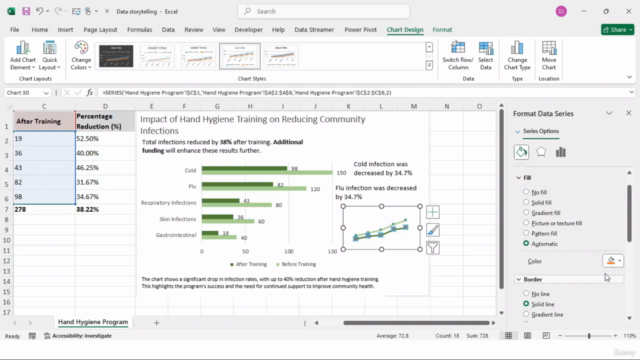Select Fill & Line paint bucket icon
Screen dimensions: 640x360
(521, 152)
